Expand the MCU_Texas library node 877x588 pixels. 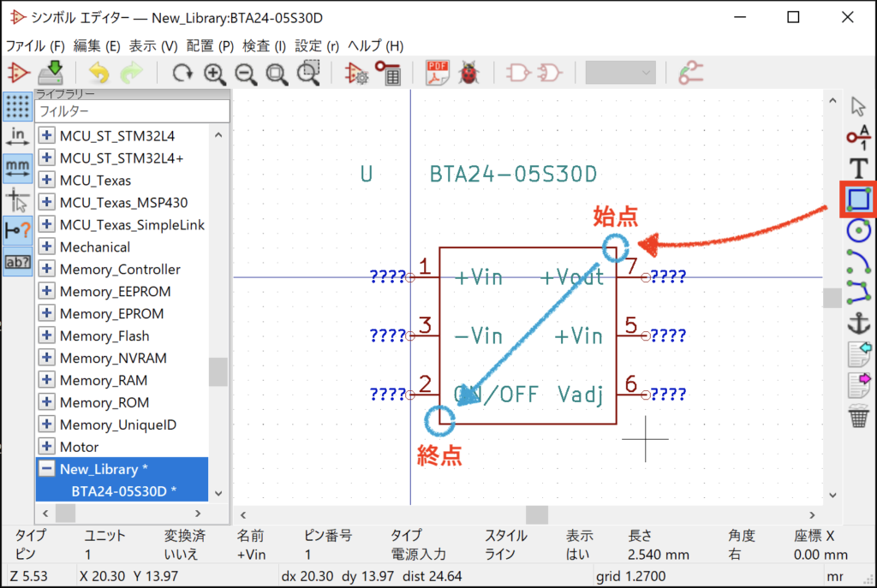[47, 180]
